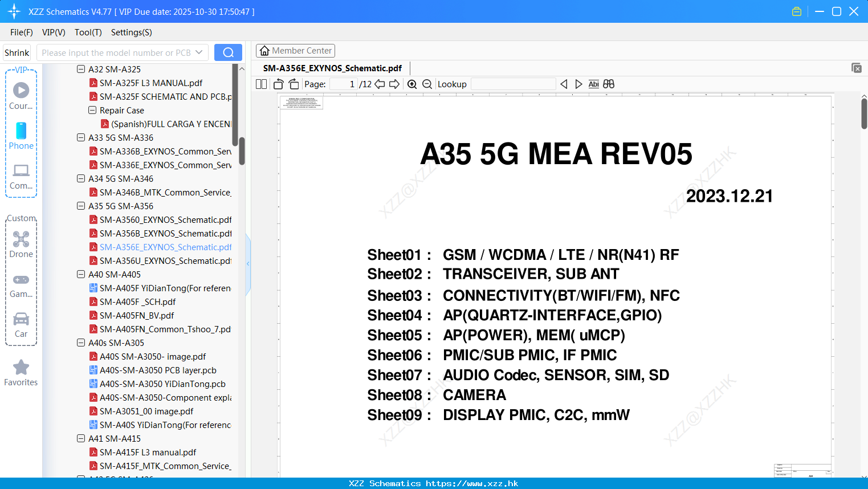Image resolution: width=868 pixels, height=489 pixels.
Task: Zoom in on the schematic
Action: click(412, 84)
